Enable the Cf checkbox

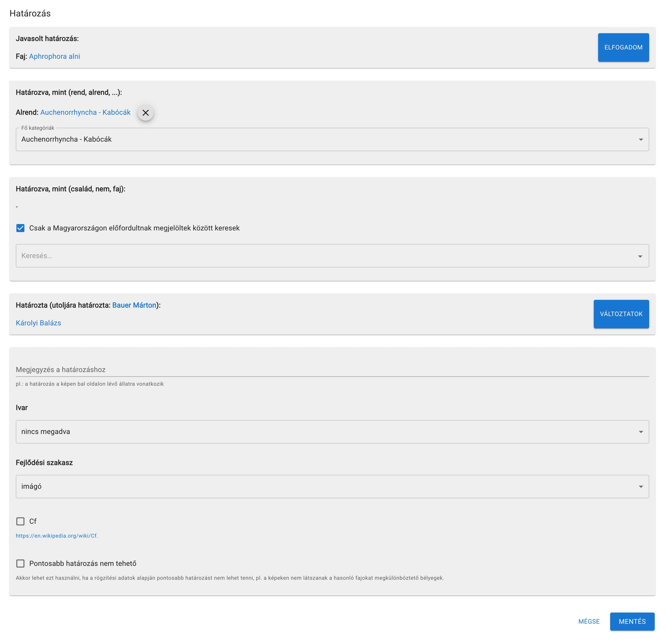point(20,521)
